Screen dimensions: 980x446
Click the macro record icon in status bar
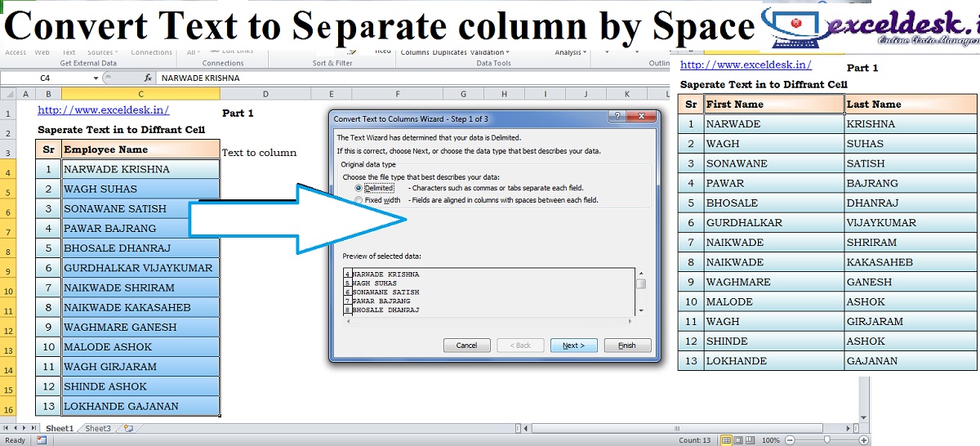(x=42, y=440)
